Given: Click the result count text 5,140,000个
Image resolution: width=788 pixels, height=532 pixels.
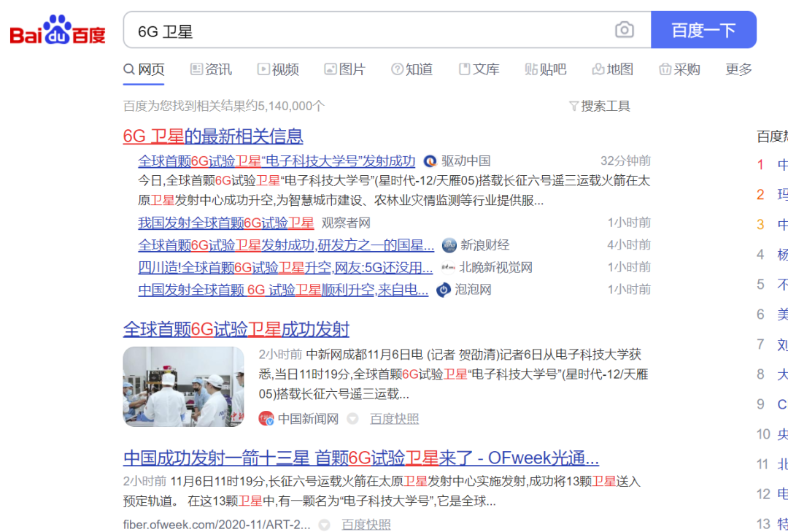Looking at the screenshot, I should [291, 106].
